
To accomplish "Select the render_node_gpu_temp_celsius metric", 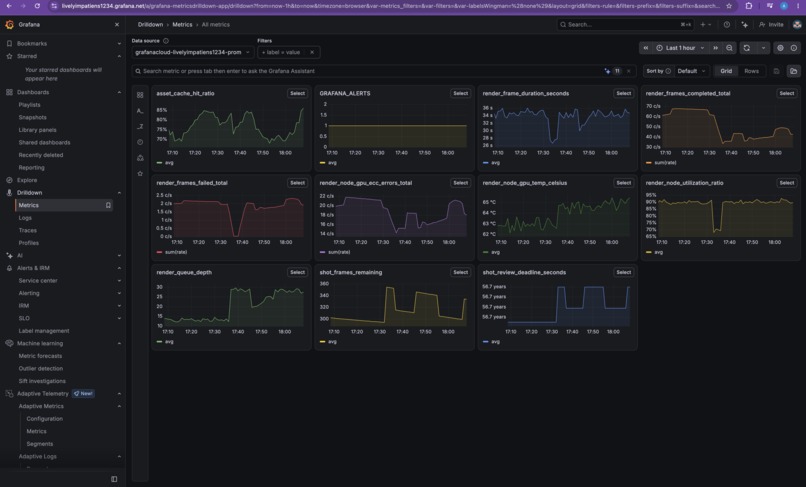I will click(623, 183).
